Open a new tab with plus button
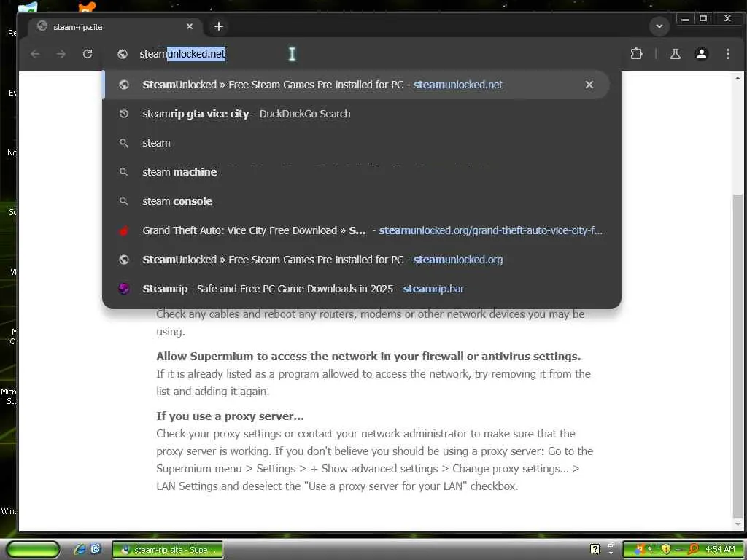This screenshot has height=560, width=747. [219, 27]
